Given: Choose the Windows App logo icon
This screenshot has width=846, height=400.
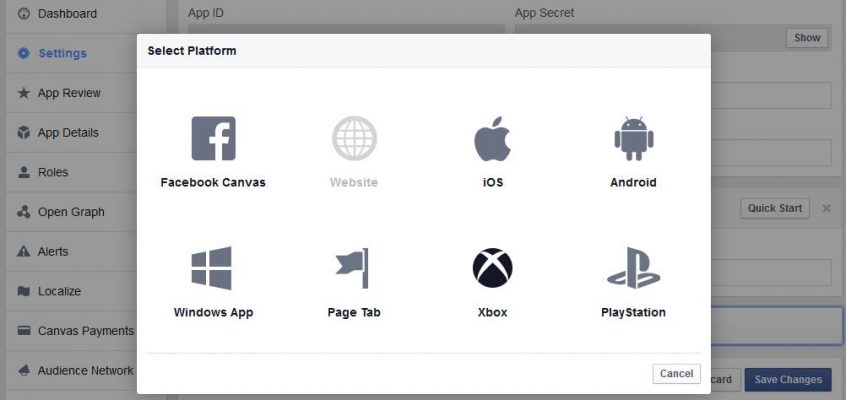Looking at the screenshot, I should click(212, 268).
